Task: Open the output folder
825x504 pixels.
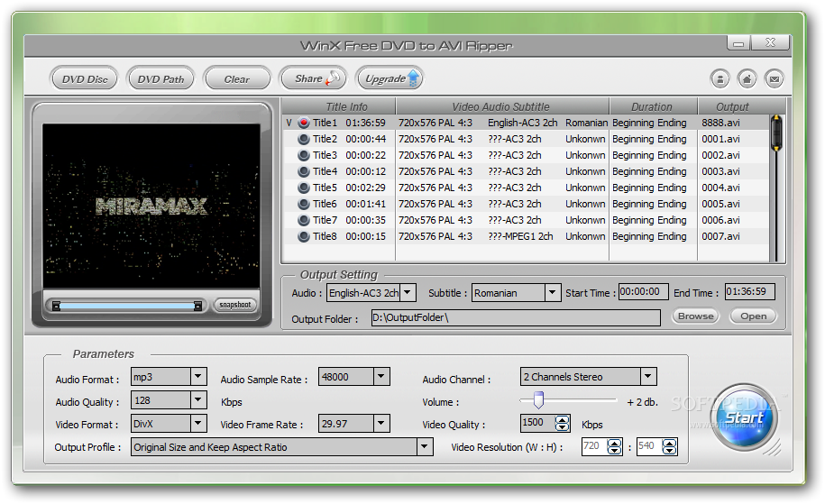Action: point(754,316)
